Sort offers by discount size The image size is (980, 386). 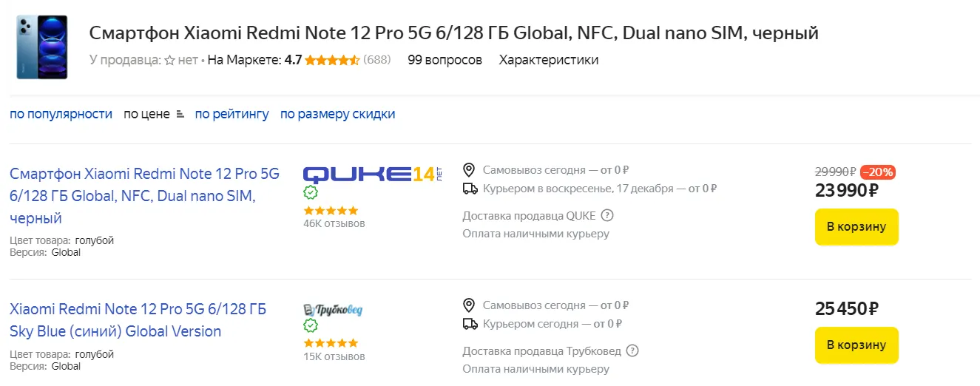[x=337, y=114]
